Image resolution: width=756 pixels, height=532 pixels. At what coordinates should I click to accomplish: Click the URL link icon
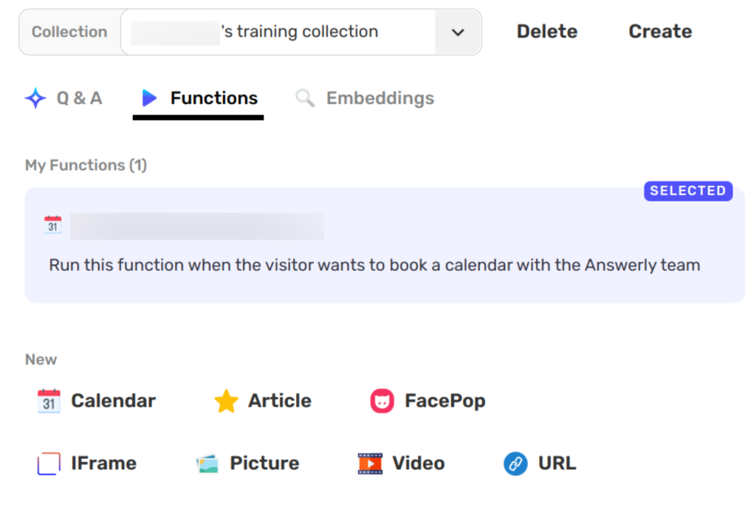click(515, 463)
